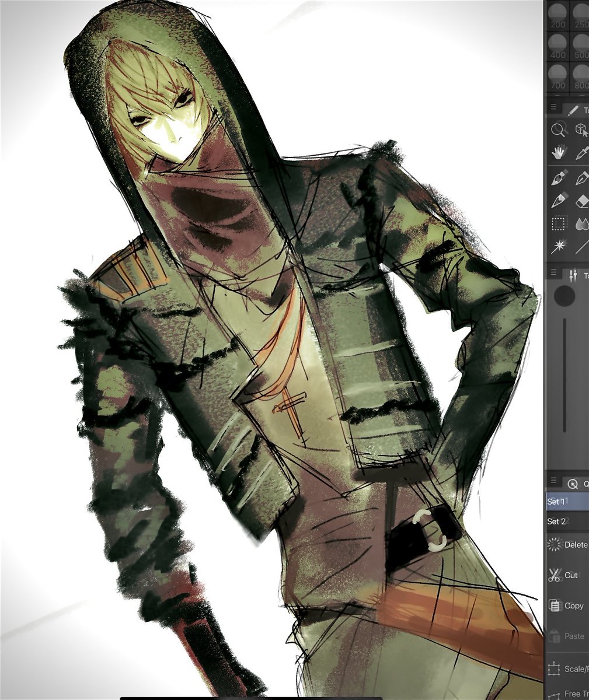The image size is (589, 700).
Task: Select the Auto select magic wand
Action: [559, 247]
